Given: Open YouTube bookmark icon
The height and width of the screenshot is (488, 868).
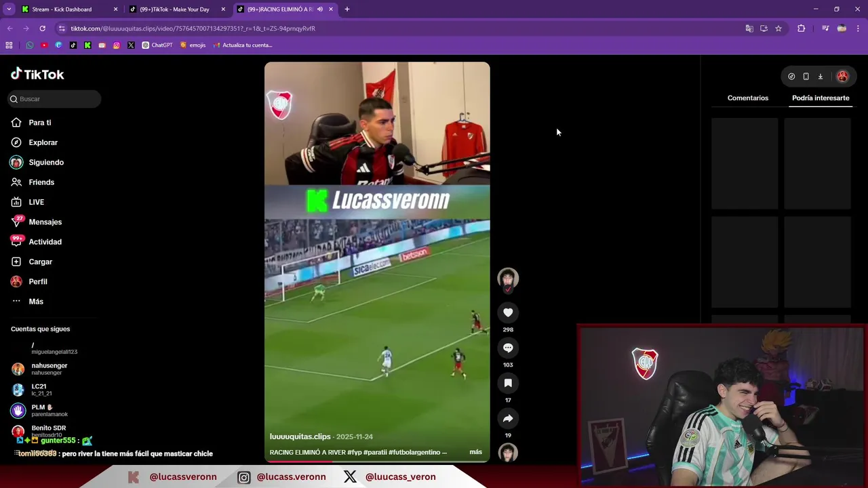Looking at the screenshot, I should click(44, 45).
